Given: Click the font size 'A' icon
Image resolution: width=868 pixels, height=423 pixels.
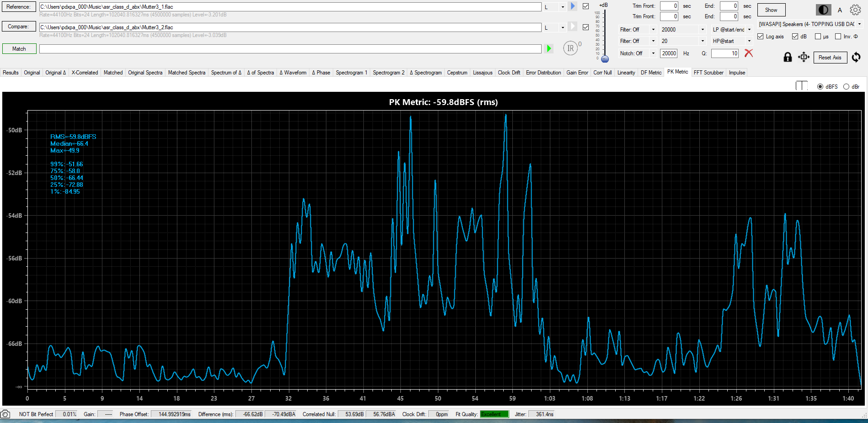Looking at the screenshot, I should pos(840,10).
